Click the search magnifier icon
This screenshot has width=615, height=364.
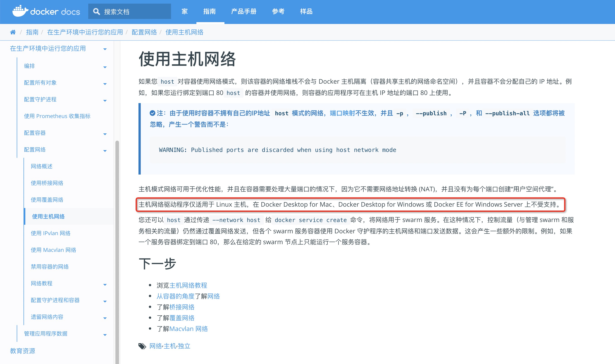[x=96, y=12]
